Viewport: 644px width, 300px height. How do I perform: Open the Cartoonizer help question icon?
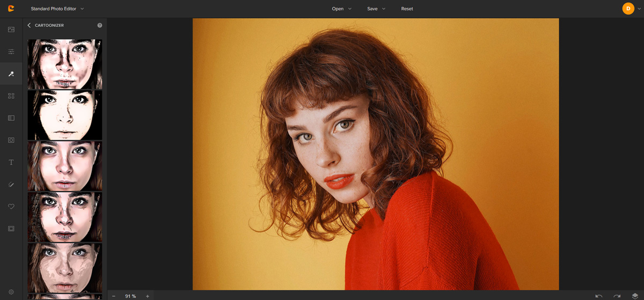(x=100, y=25)
